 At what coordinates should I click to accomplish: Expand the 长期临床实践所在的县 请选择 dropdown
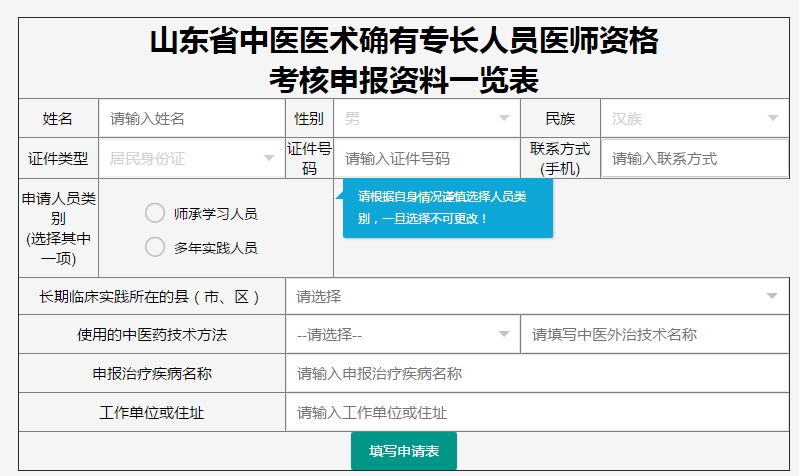click(x=537, y=296)
